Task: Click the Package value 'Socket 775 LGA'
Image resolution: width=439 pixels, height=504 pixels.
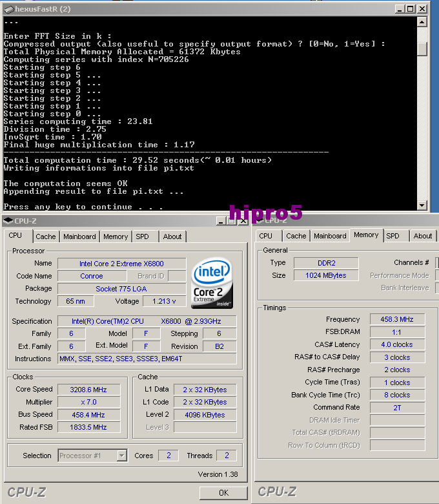Action: click(122, 289)
